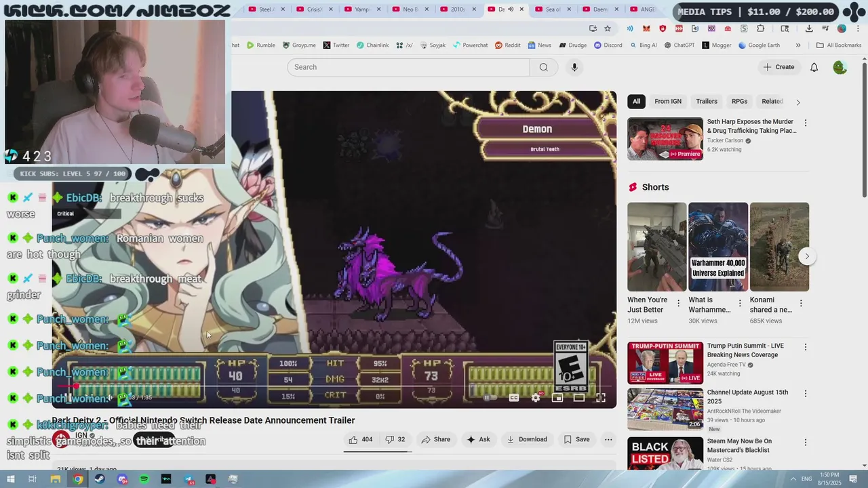Open the Chrome extensions puzzle icon

click(x=760, y=28)
